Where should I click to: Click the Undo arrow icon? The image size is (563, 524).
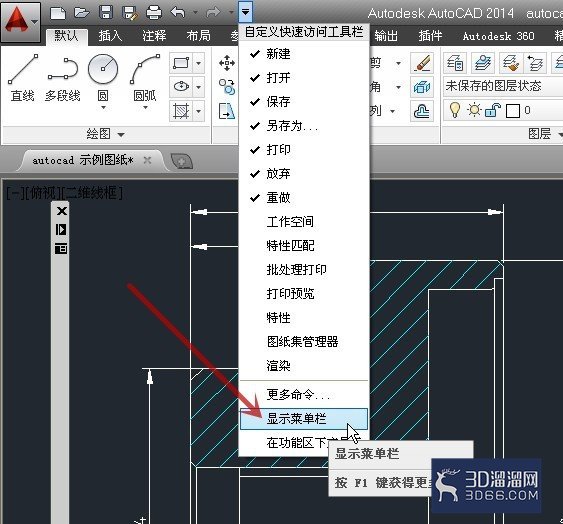pyautogui.click(x=178, y=13)
